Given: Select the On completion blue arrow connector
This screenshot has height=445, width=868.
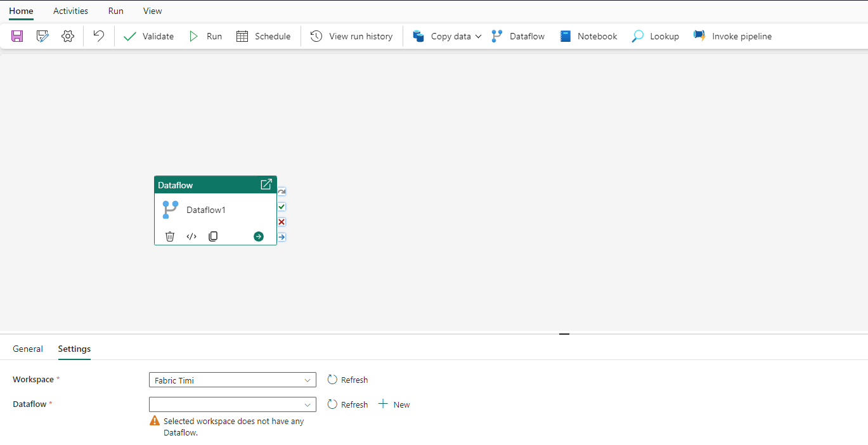Looking at the screenshot, I should [x=282, y=237].
